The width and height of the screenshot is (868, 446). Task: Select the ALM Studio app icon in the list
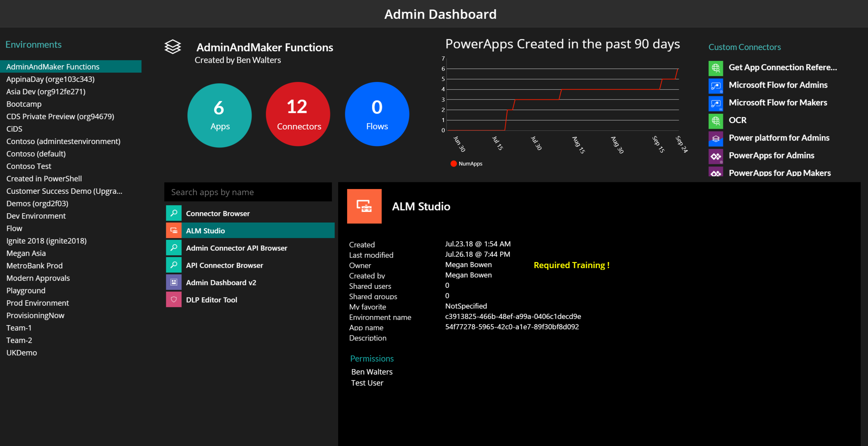tap(174, 230)
